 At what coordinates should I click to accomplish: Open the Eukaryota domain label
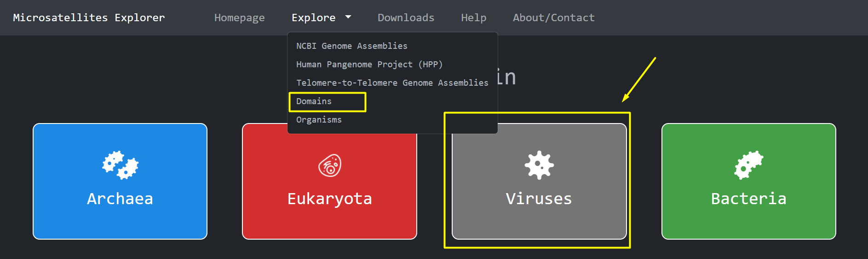pos(330,199)
